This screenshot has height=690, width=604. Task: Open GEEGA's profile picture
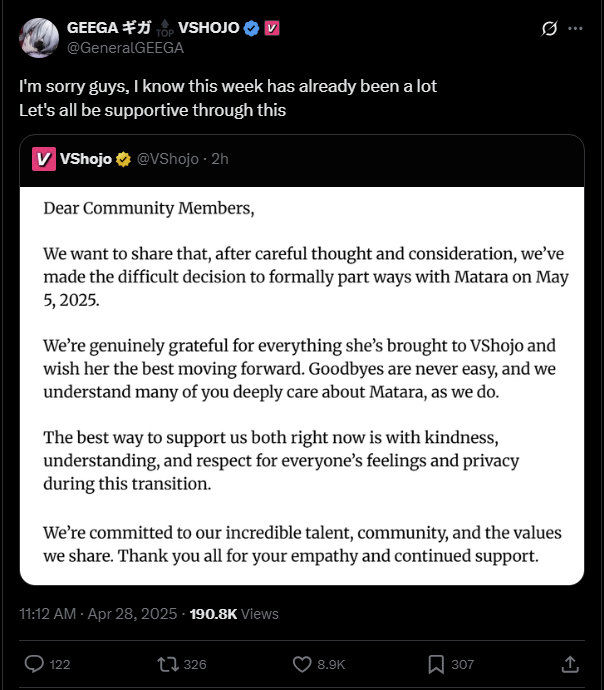click(x=38, y=37)
